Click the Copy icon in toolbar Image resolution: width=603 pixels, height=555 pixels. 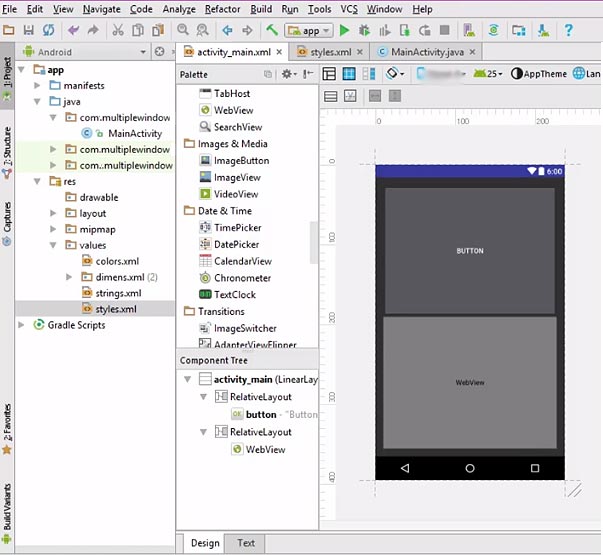(138, 30)
